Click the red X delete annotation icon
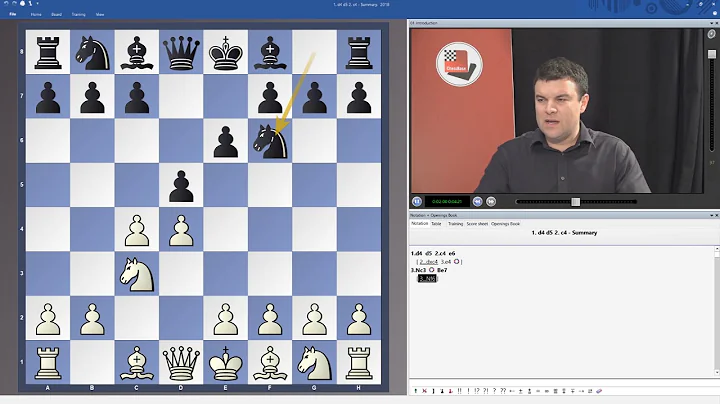The image size is (720, 404). pyautogui.click(x=424, y=391)
